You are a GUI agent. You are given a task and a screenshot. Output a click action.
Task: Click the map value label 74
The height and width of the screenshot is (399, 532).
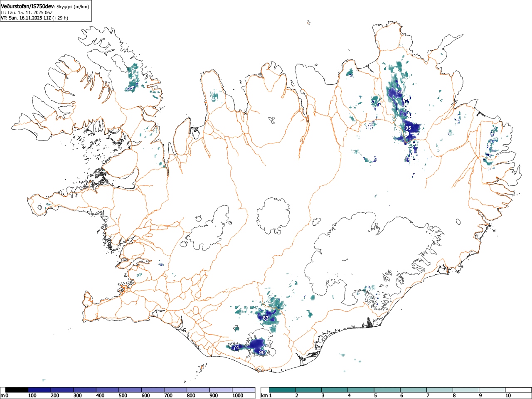click(x=236, y=347)
